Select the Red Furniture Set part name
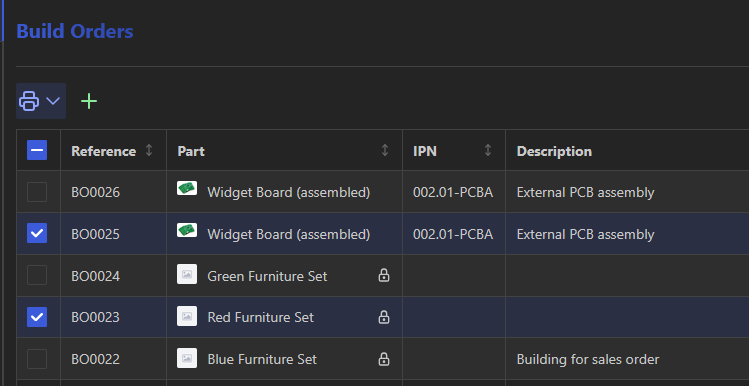This screenshot has width=749, height=386. click(x=260, y=318)
